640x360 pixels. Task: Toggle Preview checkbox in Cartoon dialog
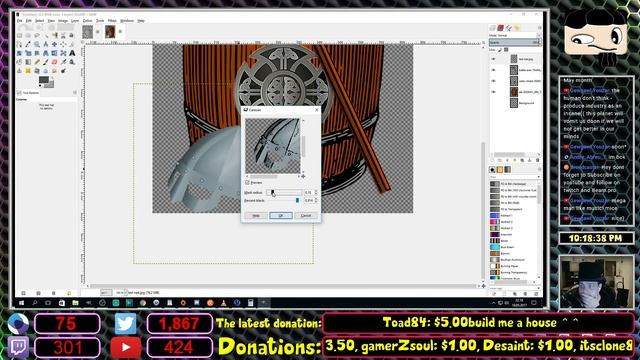tap(247, 182)
